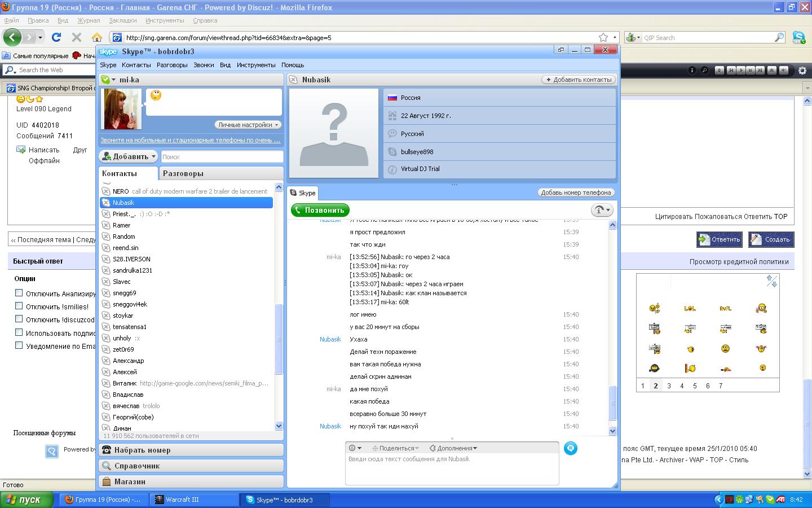The height and width of the screenshot is (508, 812).
Task: Open the emoticon picker in Skype chat
Action: tap(355, 448)
